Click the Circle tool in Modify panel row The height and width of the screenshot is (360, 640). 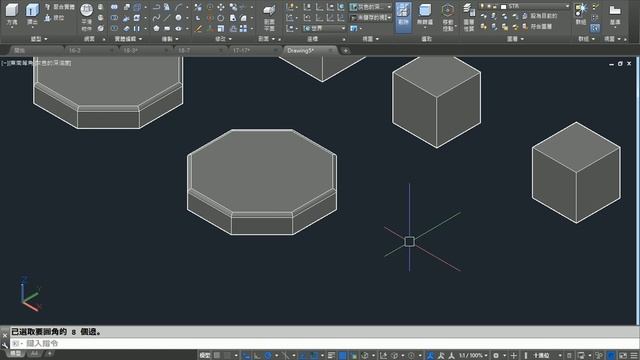221,18
